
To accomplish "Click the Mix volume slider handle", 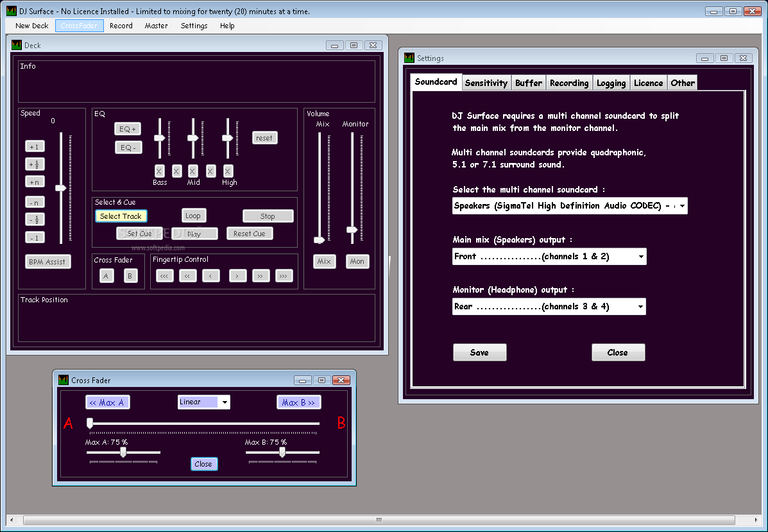I will [320, 240].
